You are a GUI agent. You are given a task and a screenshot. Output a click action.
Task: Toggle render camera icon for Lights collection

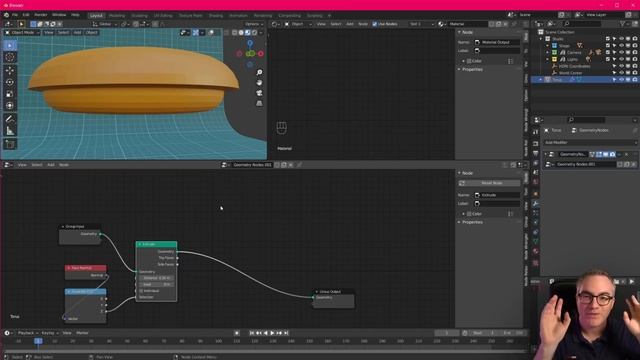click(635, 59)
